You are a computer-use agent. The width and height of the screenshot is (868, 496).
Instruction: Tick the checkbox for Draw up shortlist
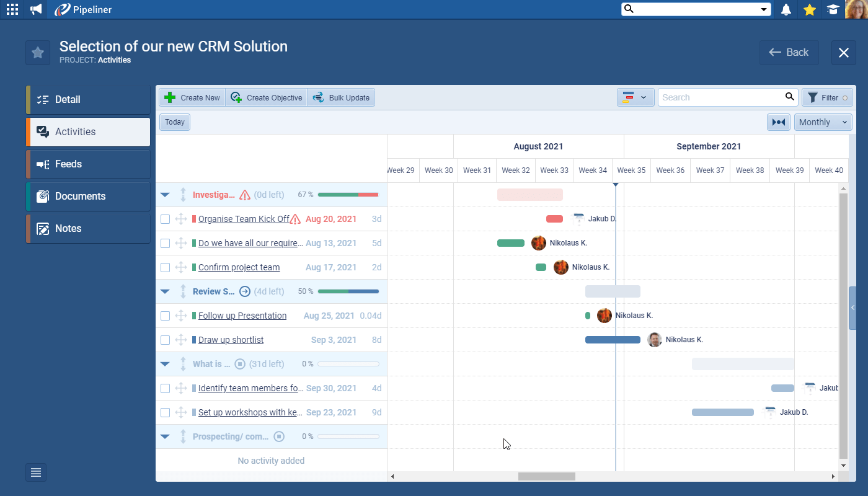[165, 340]
